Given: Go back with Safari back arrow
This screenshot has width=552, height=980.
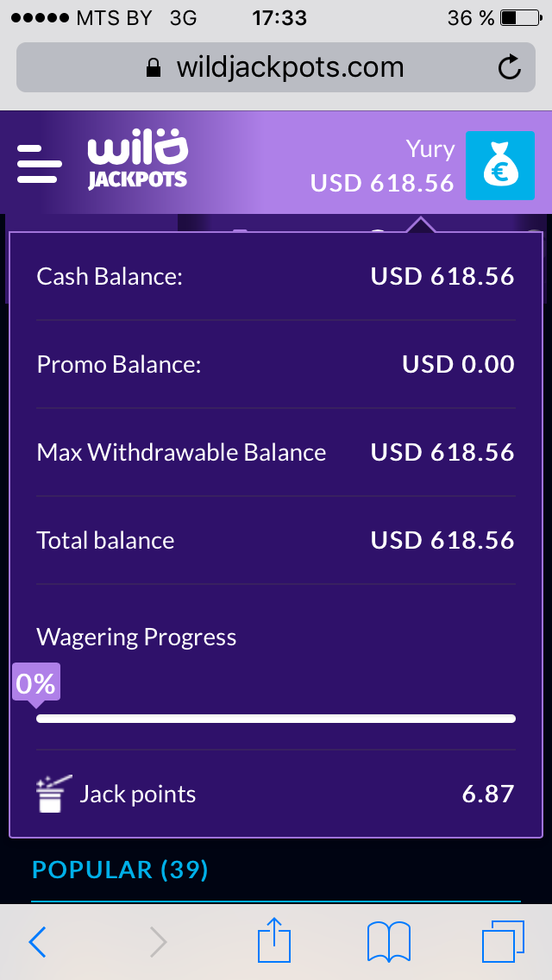Looking at the screenshot, I should (x=37, y=942).
